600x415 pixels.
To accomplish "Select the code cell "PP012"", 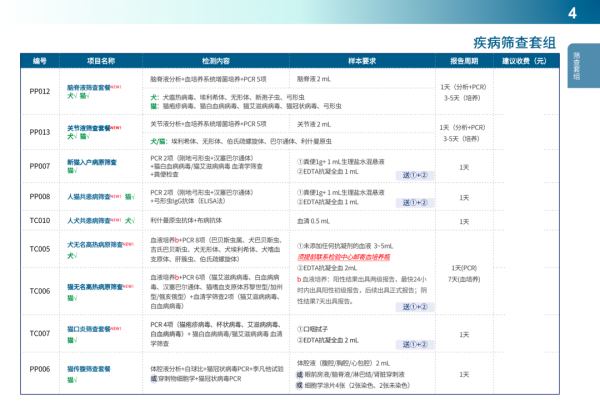I will point(40,91).
